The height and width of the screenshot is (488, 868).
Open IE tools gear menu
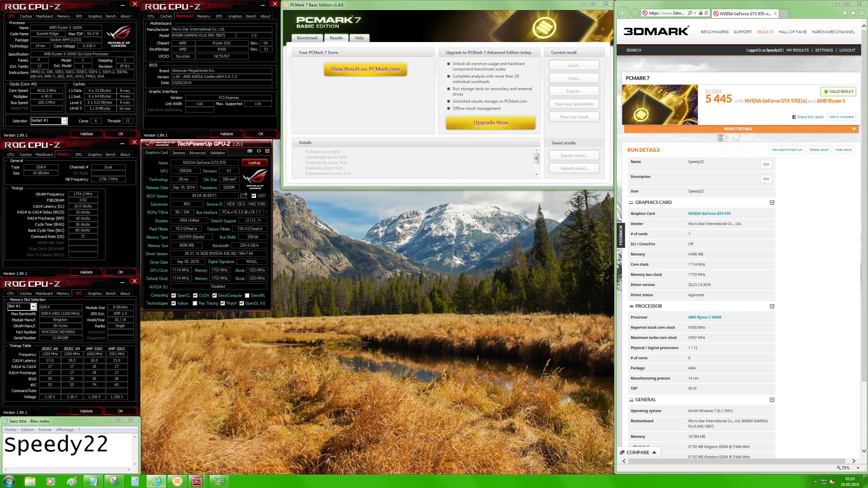tap(862, 13)
